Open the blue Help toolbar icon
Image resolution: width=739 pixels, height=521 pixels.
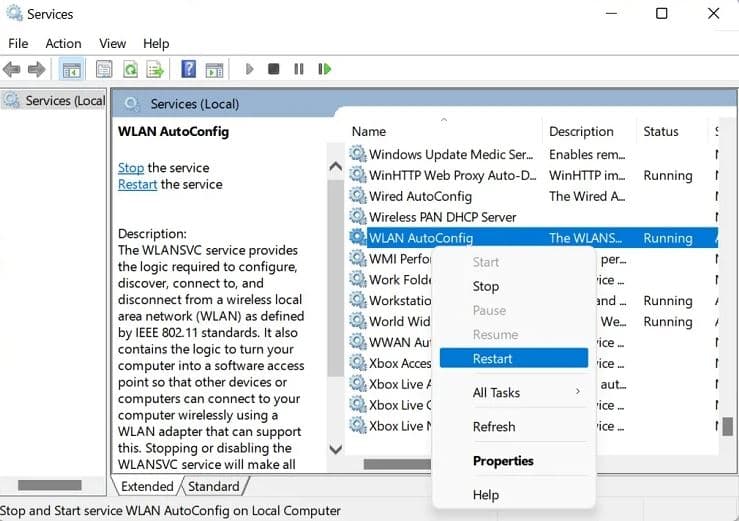pyautogui.click(x=189, y=69)
